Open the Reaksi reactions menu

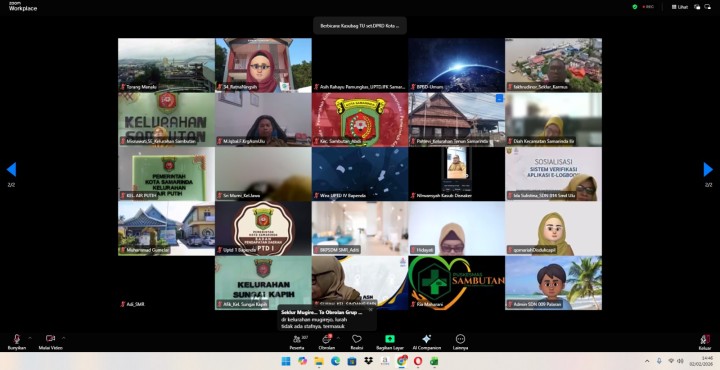pos(357,342)
